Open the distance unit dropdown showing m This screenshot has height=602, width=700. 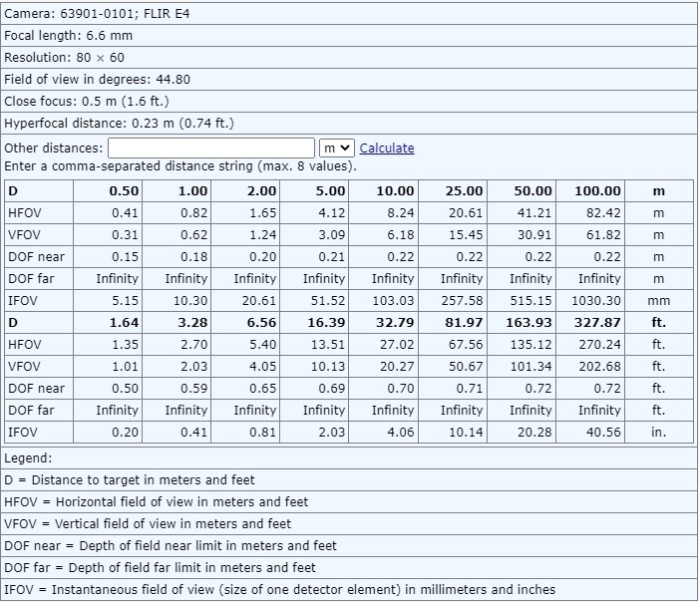pyautogui.click(x=337, y=148)
